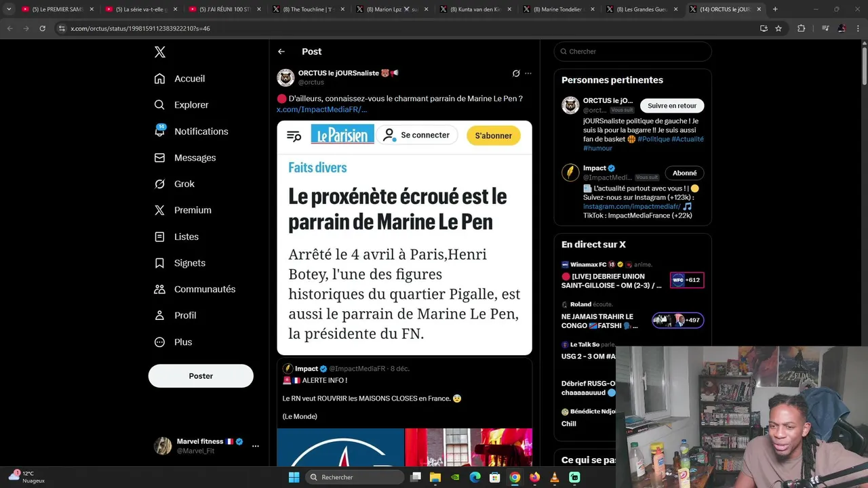Image resolution: width=868 pixels, height=488 pixels.
Task: Open File Explorer from taskbar
Action: 435,477
